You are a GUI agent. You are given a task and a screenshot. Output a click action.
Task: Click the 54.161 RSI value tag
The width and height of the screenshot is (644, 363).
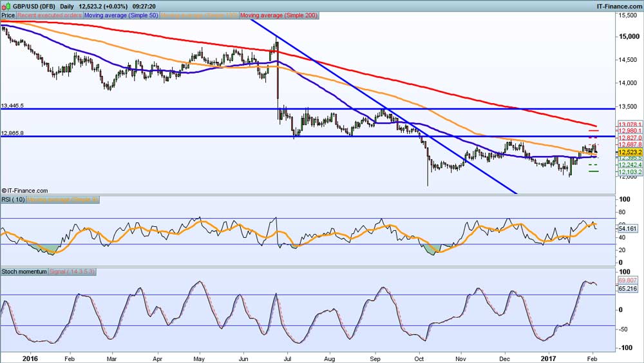click(x=627, y=229)
